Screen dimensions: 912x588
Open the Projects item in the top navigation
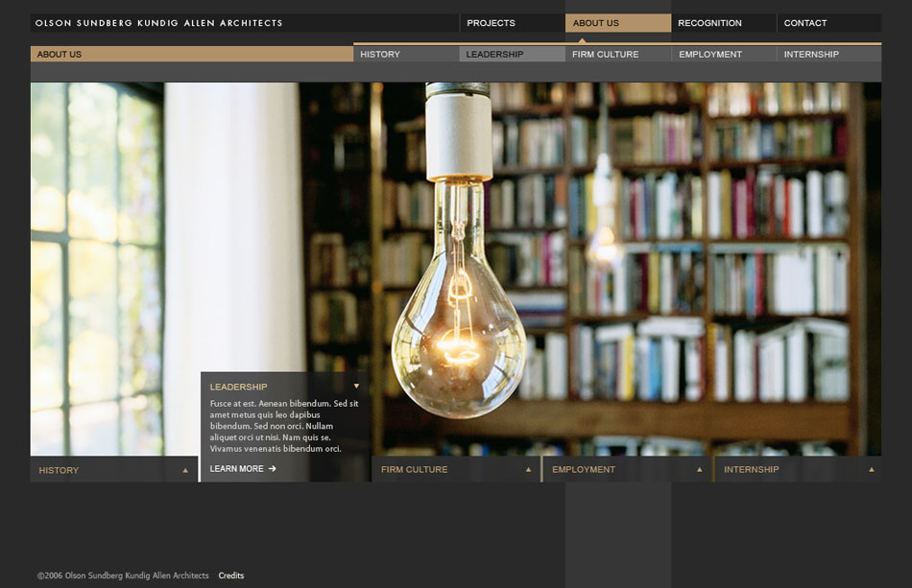coord(491,23)
